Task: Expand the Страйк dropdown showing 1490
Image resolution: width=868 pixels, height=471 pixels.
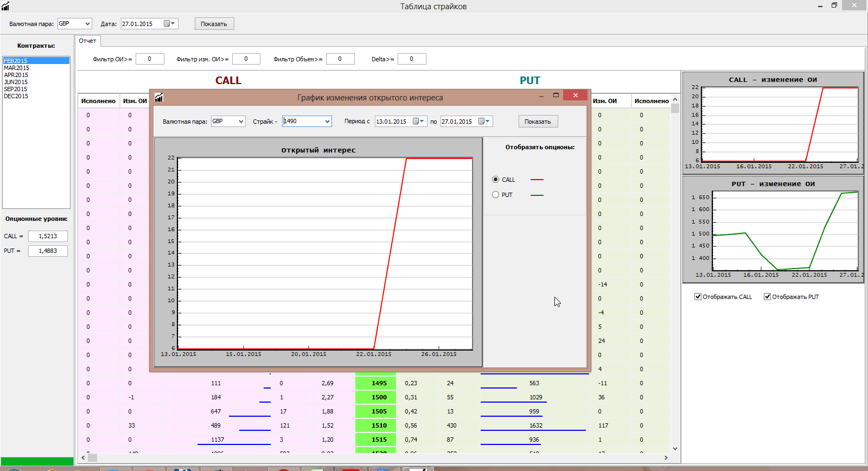Action: coord(327,122)
